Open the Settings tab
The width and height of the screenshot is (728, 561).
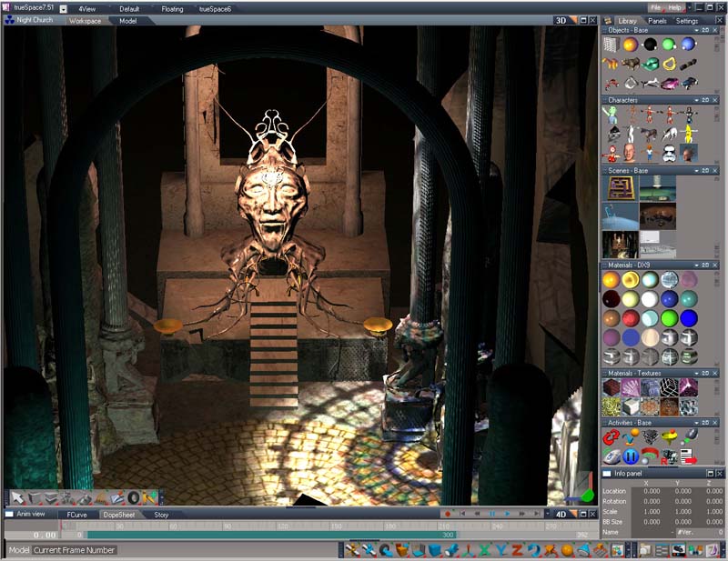[687, 21]
